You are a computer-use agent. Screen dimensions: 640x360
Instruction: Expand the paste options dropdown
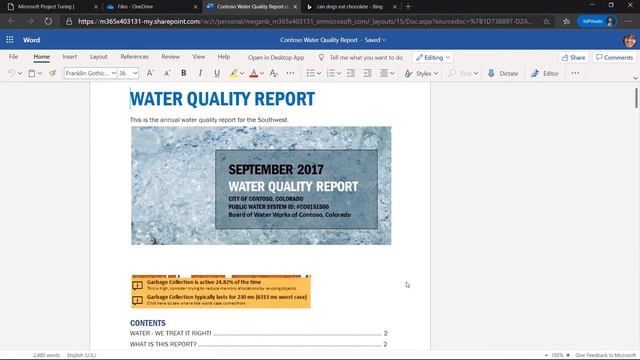pos(40,73)
